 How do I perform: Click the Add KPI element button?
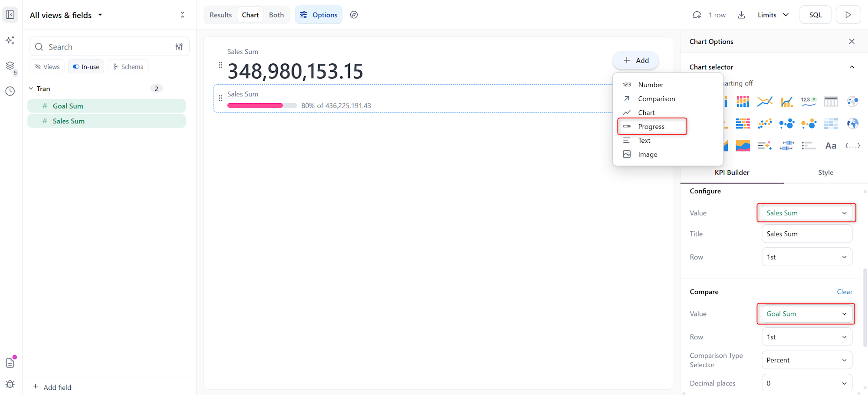tap(636, 60)
